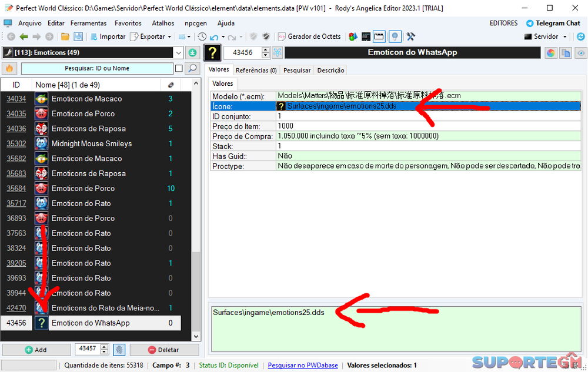
Task: Click the fingerprint icon next to Add
Action: [x=119, y=350]
